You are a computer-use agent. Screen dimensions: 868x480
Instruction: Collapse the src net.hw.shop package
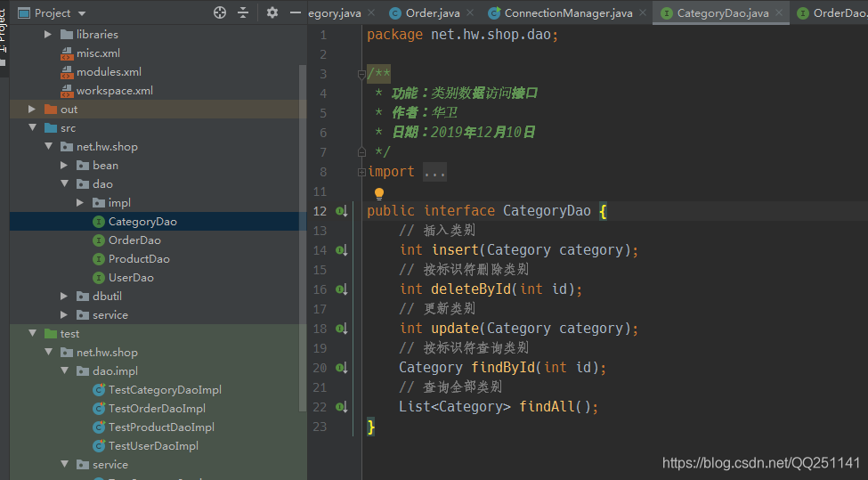(x=48, y=147)
